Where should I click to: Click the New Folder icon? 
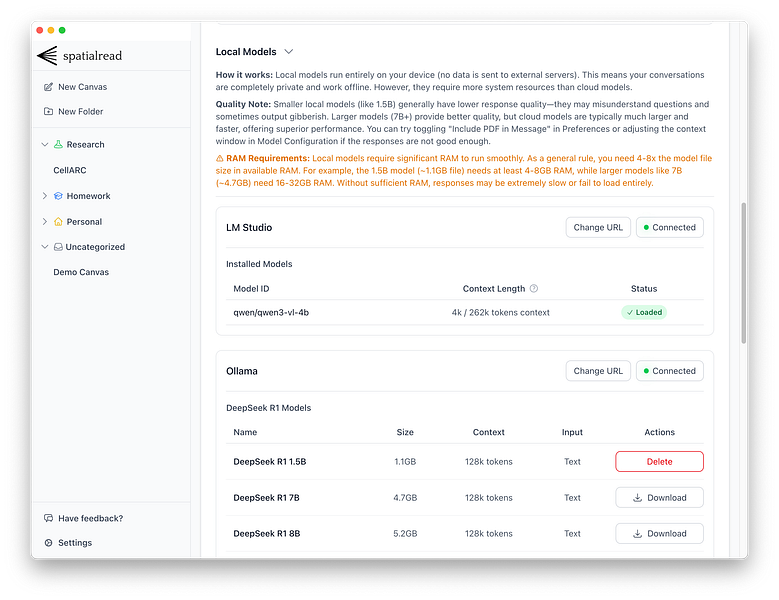point(48,111)
